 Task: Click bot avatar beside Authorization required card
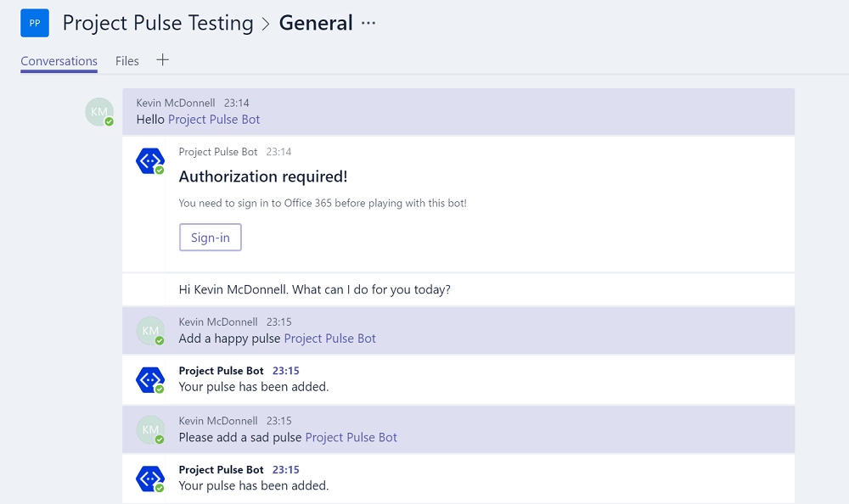[150, 161]
